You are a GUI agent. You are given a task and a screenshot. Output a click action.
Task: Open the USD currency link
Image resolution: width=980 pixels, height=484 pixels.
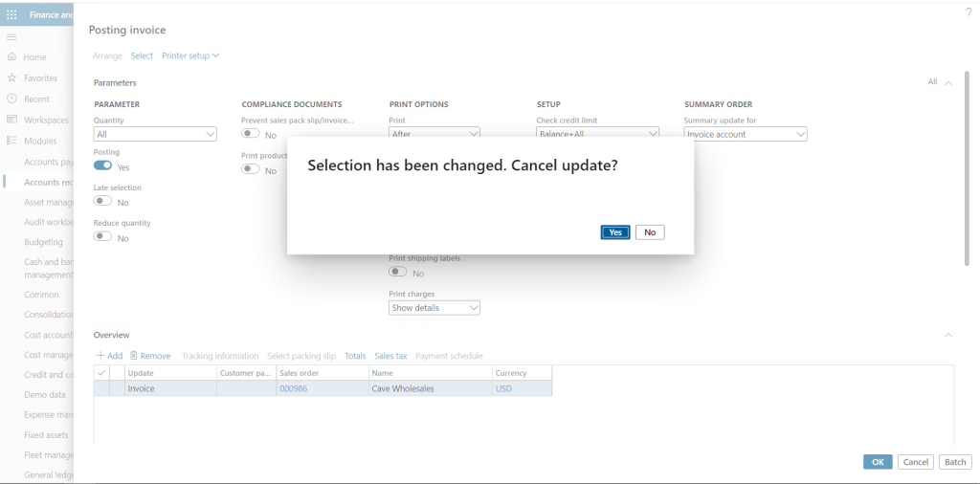coord(503,388)
